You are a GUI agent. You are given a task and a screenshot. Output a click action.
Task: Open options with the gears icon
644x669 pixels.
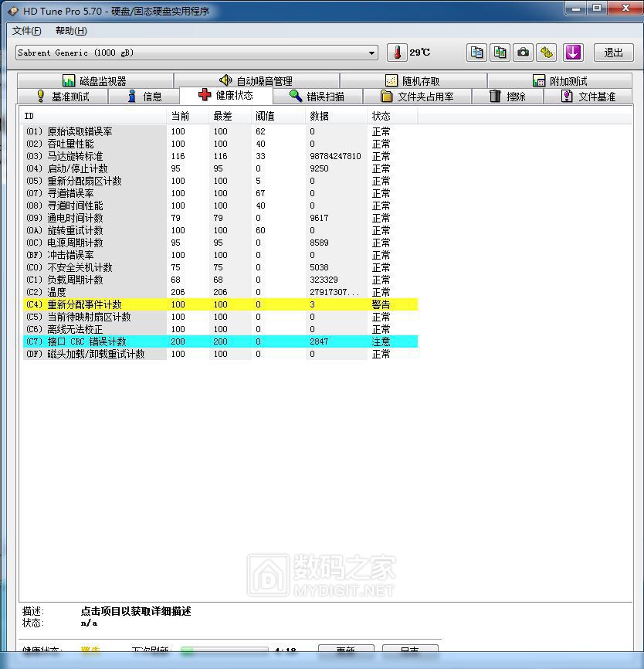[x=547, y=53]
